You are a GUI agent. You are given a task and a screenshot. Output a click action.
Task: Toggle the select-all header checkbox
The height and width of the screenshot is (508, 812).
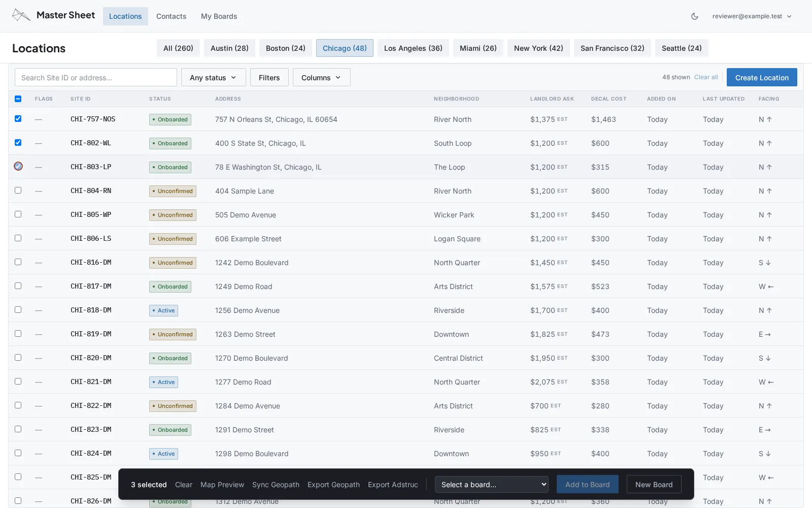tap(18, 99)
